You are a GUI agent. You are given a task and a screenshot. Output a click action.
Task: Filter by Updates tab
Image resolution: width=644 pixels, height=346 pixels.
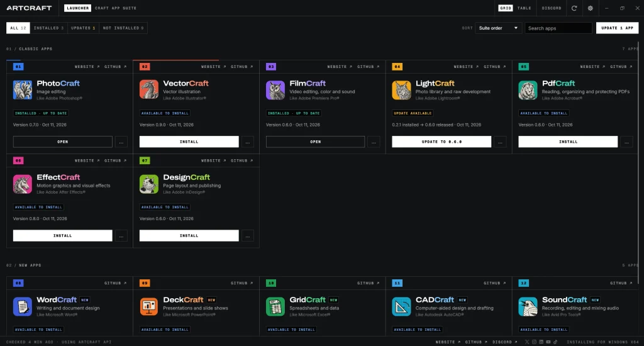click(x=83, y=28)
